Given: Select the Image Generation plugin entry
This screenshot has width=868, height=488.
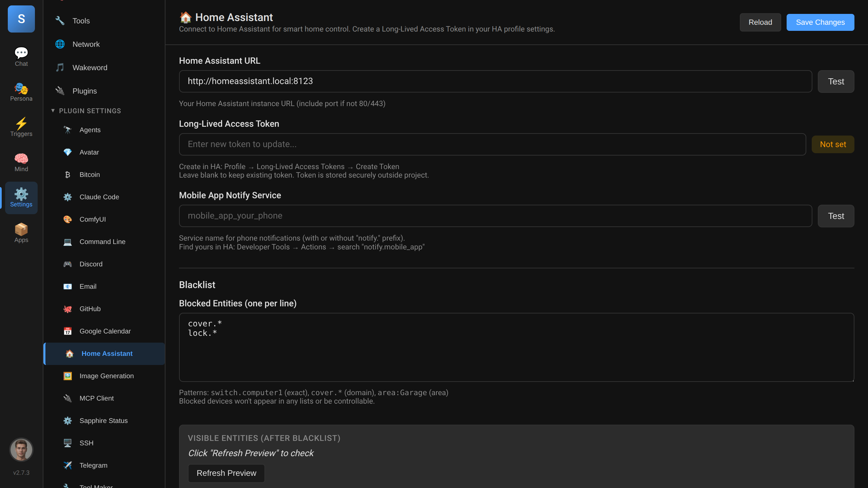Looking at the screenshot, I should point(104,376).
